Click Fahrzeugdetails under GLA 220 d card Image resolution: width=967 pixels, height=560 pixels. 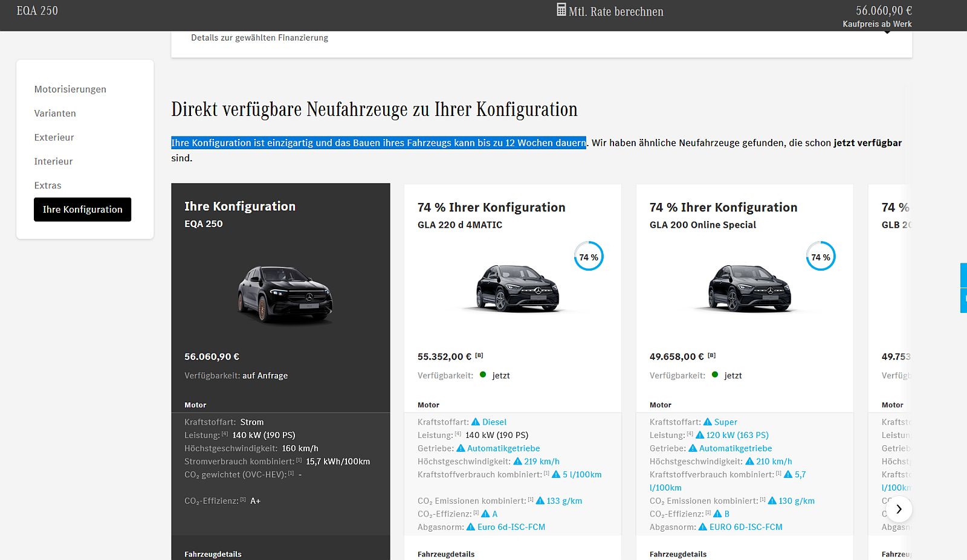click(446, 554)
